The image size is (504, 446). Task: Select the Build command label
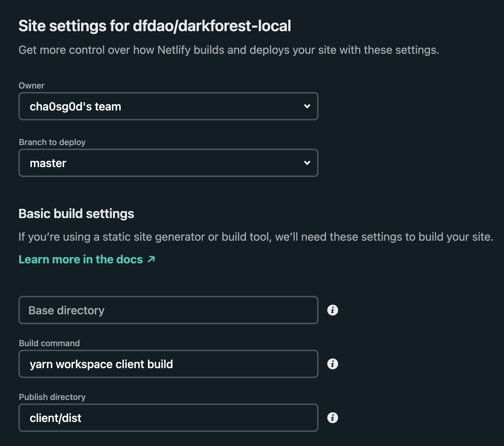pos(49,343)
